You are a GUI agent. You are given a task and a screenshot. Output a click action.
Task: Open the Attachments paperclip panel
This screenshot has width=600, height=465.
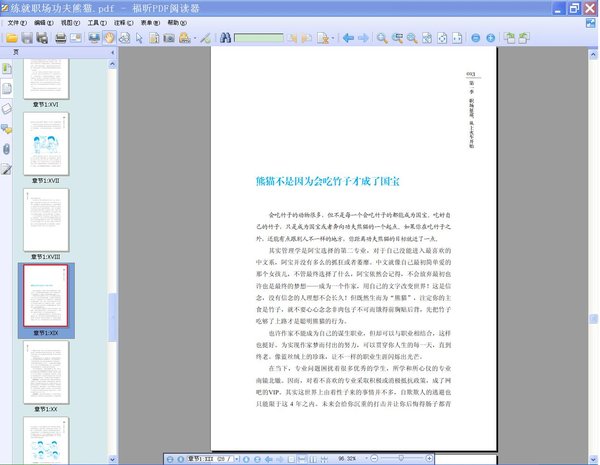click(x=7, y=149)
